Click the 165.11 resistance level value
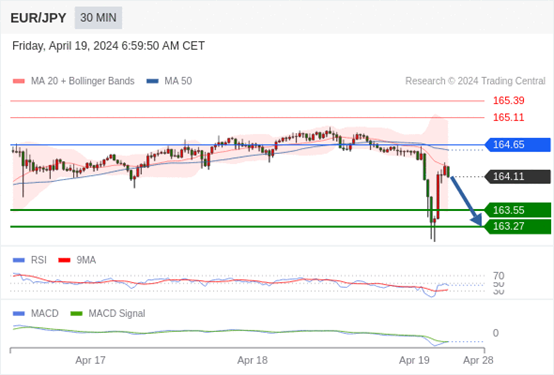This screenshot has height=375, width=554. 508,117
